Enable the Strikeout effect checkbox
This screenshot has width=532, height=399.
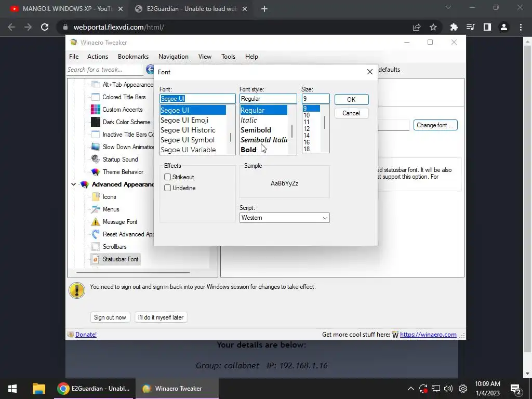(167, 177)
